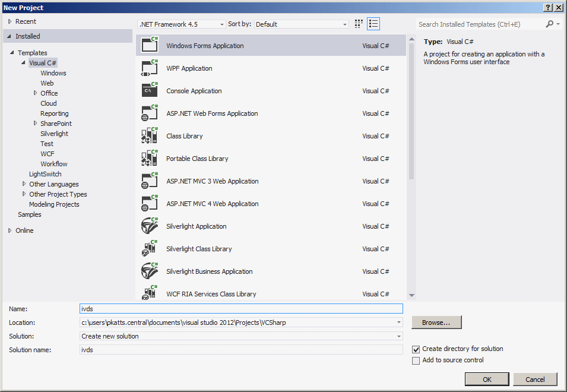Screen dimensions: 567x392
Task: Click the ASP.NET MVC 4 Web Application icon
Action: click(x=150, y=203)
